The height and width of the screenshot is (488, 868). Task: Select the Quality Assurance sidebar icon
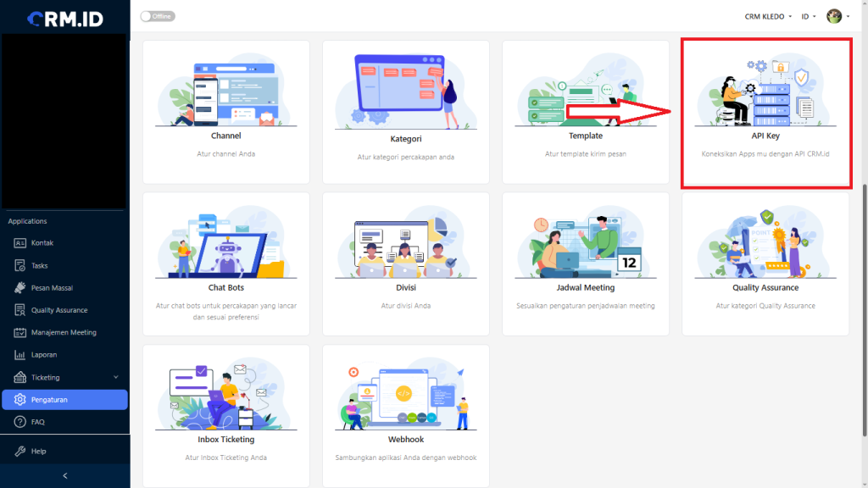(20, 310)
